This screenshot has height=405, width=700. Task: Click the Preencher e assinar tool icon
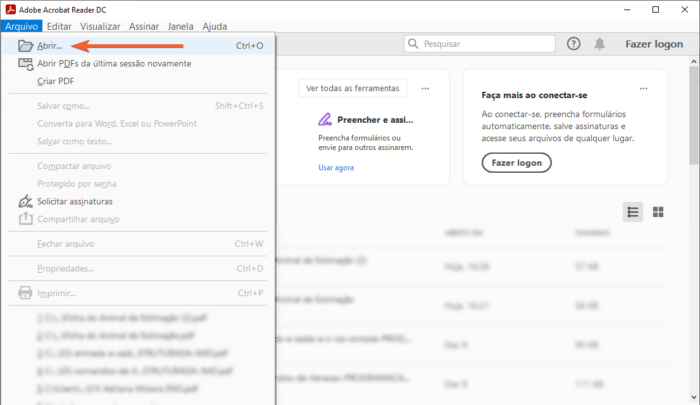pos(325,119)
